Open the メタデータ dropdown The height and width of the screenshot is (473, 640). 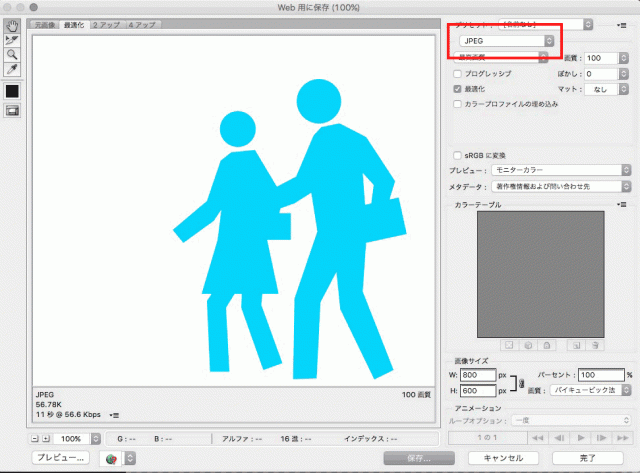click(560, 186)
